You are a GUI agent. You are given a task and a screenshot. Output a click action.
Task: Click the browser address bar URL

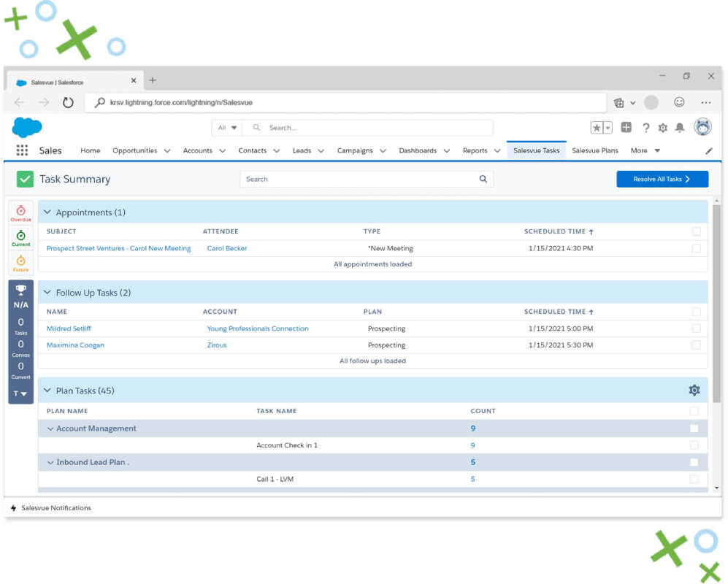(181, 103)
